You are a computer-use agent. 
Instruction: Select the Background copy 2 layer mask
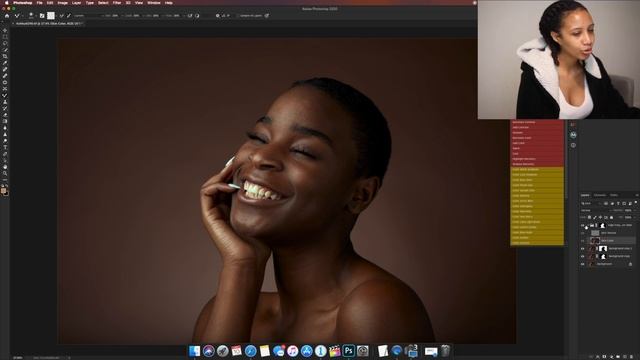[603, 249]
